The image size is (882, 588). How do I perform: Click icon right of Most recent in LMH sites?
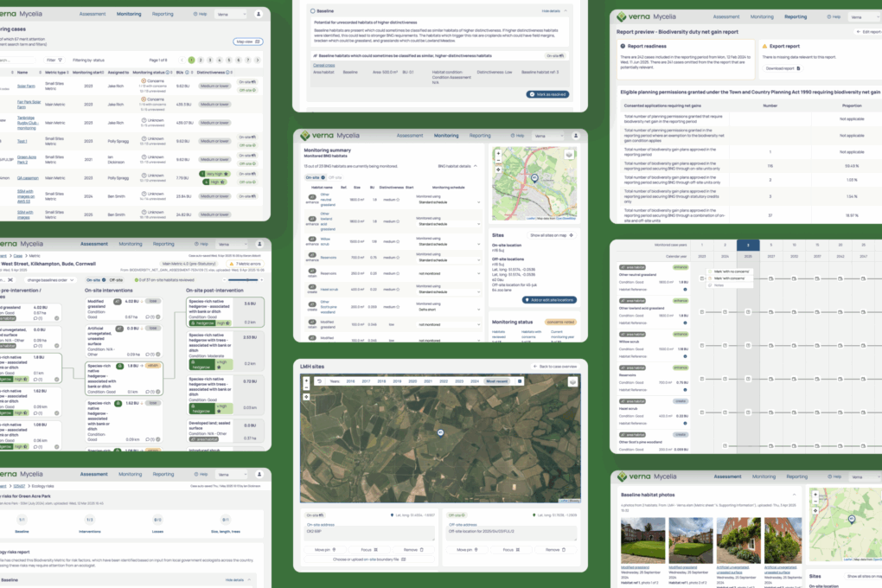coord(520,381)
